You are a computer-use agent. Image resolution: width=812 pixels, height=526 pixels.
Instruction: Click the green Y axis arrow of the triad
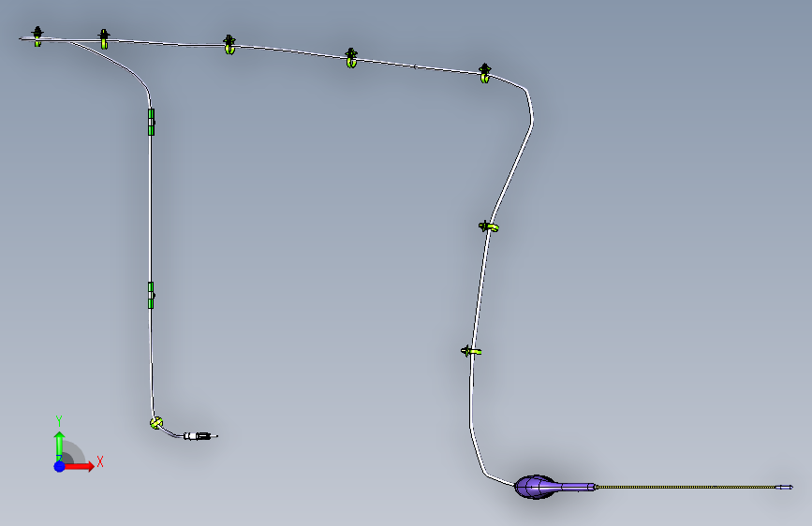pyautogui.click(x=60, y=446)
